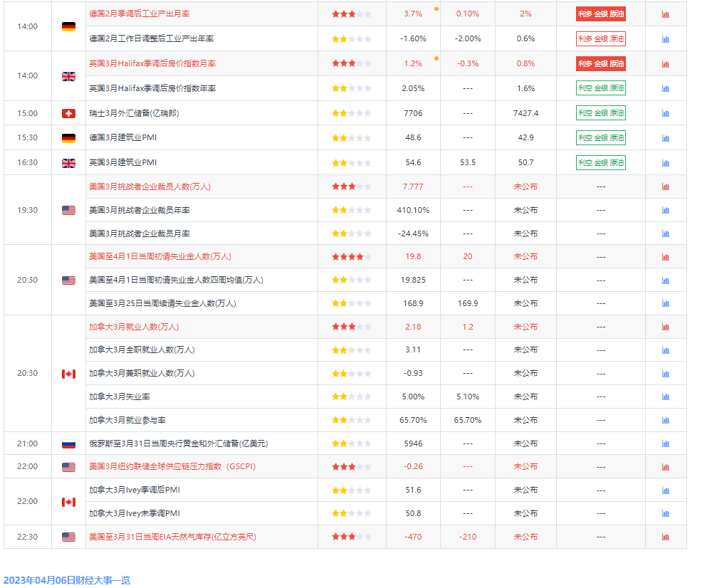Click Russian flag in 21:00 row
The image size is (722, 588).
pyautogui.click(x=68, y=444)
